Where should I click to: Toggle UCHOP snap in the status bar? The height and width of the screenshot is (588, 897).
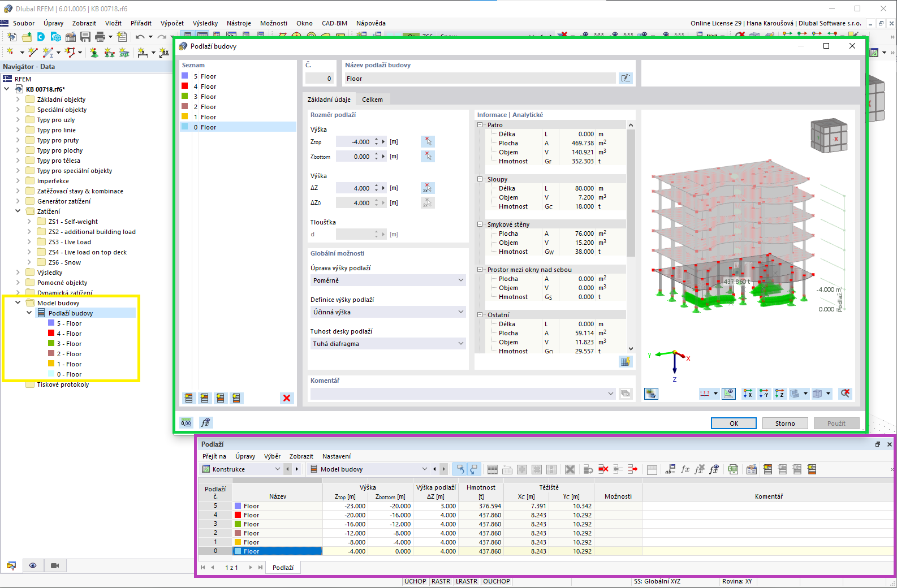pyautogui.click(x=415, y=582)
